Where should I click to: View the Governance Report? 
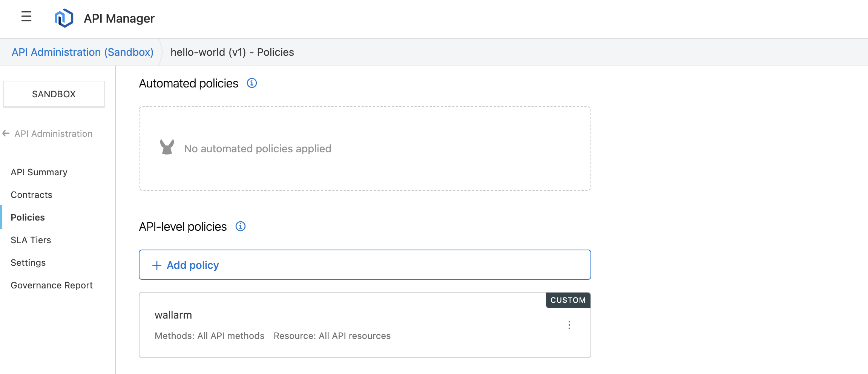pyautogui.click(x=51, y=285)
